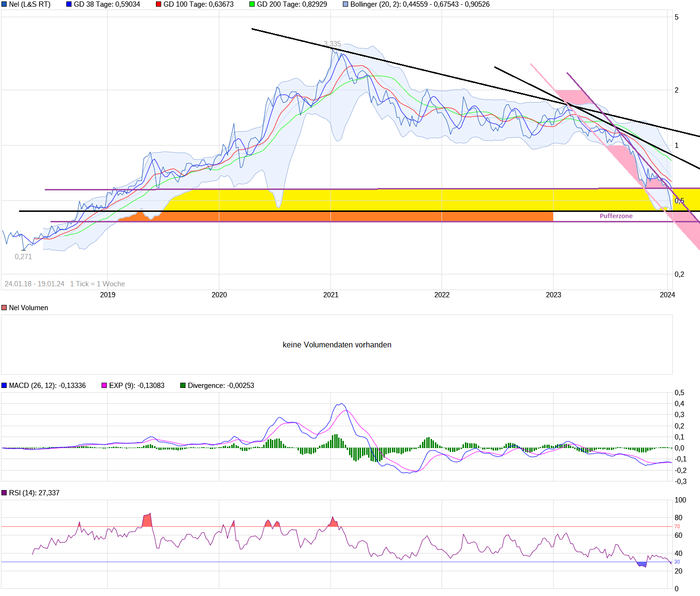
Task: Click the red swatch beside GD 100 Tage
Action: coord(158,4)
